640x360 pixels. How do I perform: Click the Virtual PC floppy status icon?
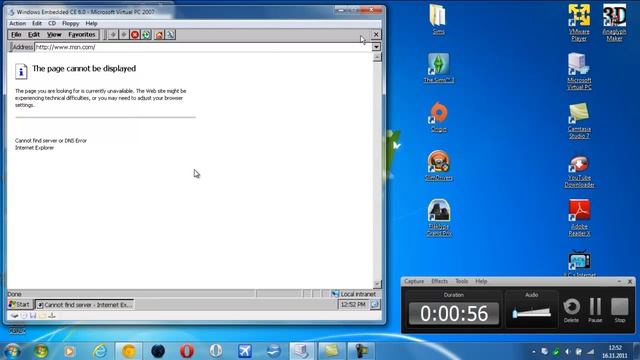tap(33, 316)
